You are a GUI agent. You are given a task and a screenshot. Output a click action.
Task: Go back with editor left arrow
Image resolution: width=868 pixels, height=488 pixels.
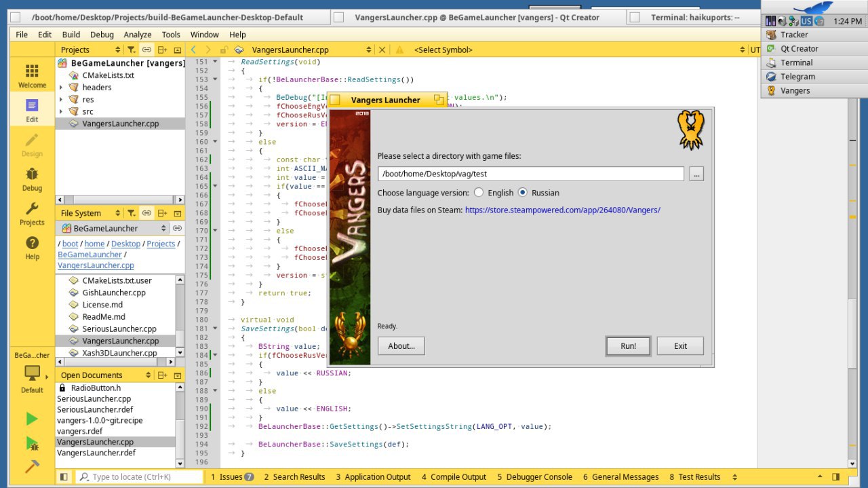pos(194,50)
